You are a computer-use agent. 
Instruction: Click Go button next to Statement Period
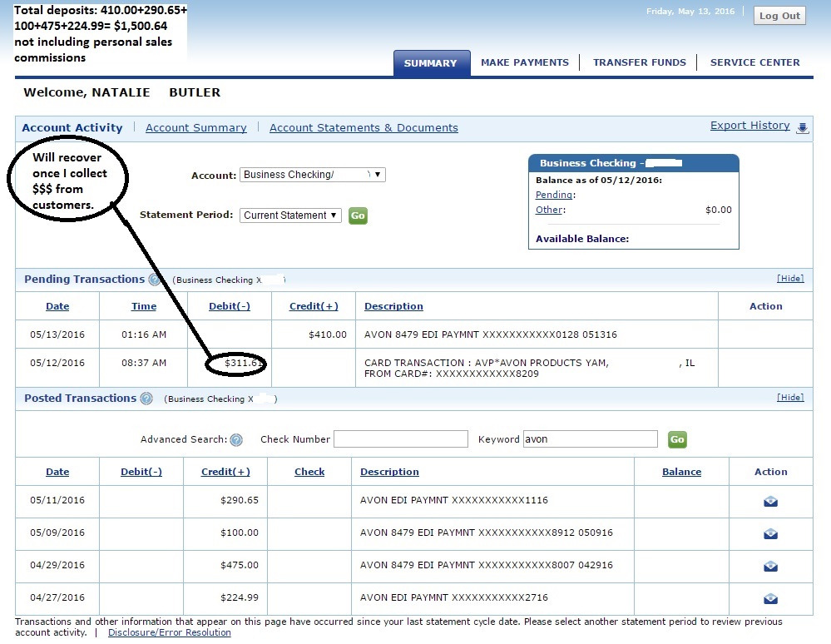(358, 215)
